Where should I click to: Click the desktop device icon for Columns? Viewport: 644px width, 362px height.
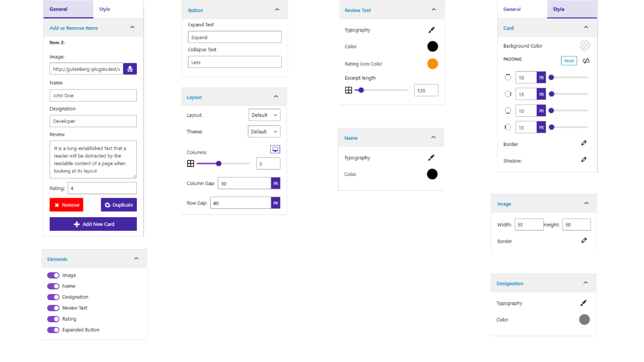point(275,149)
